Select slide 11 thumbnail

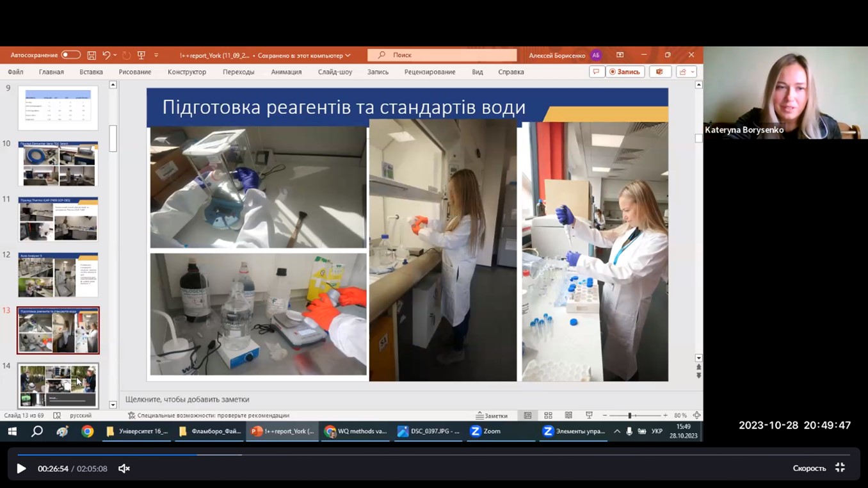(58, 219)
